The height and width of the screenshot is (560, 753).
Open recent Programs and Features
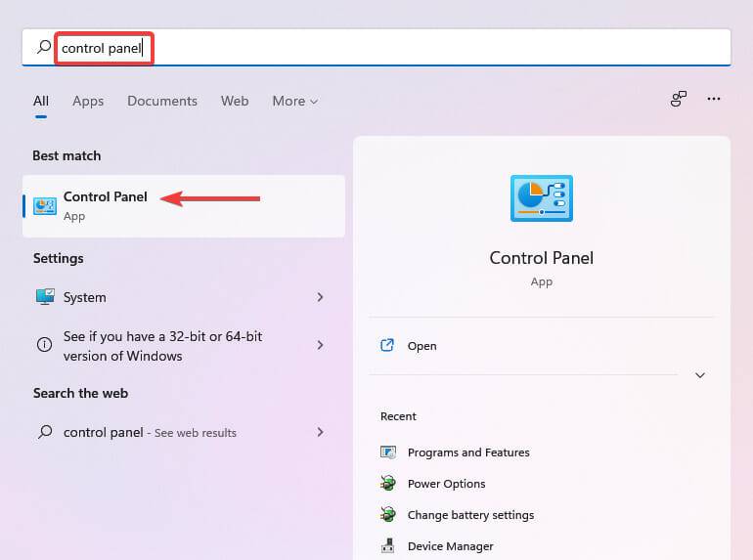(x=468, y=452)
